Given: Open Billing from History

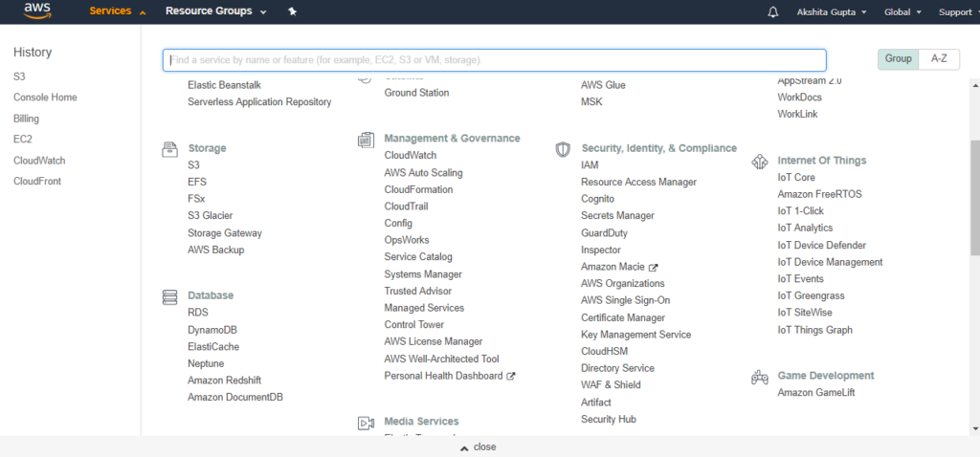Looking at the screenshot, I should tap(26, 119).
